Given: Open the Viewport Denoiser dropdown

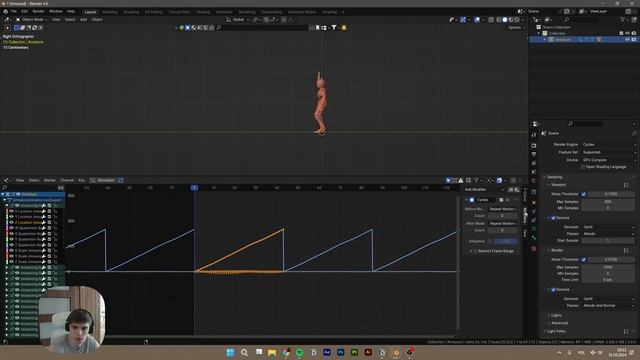Looking at the screenshot, I should tap(609, 227).
